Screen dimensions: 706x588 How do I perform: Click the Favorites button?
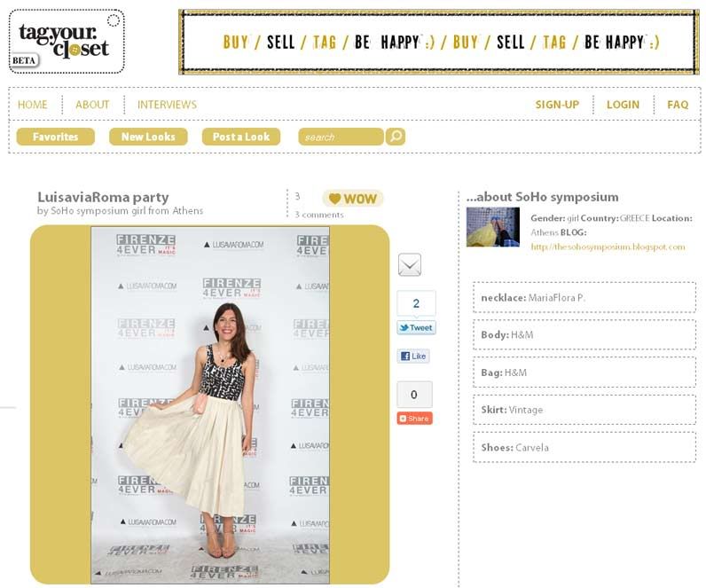click(55, 137)
